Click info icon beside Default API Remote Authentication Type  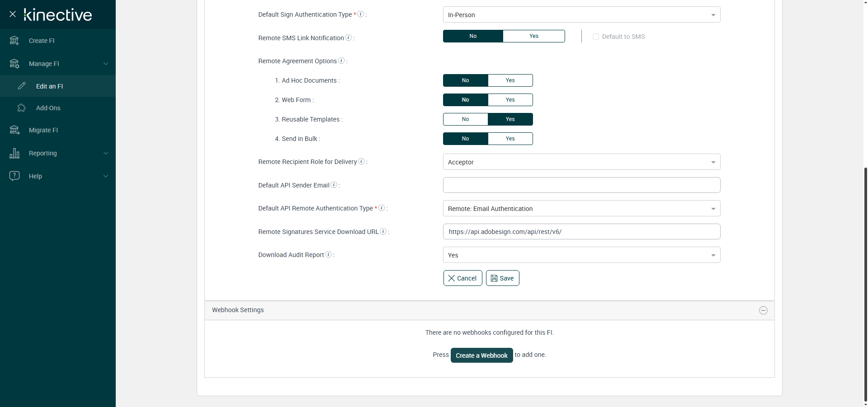point(382,208)
